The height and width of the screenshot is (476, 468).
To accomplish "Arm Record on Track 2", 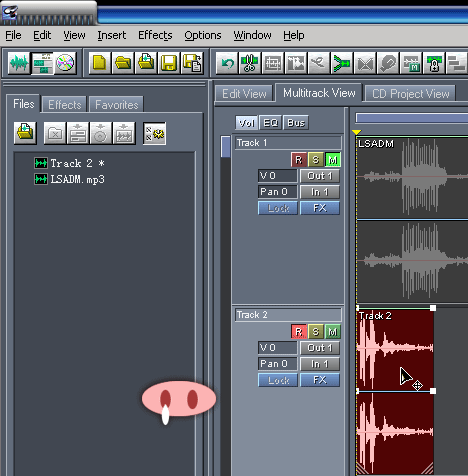I will [x=299, y=332].
